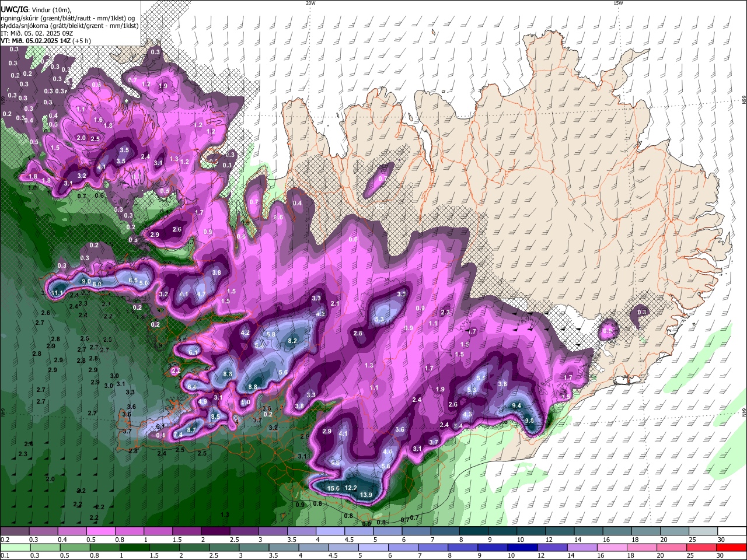Image resolution: width=747 pixels, height=560 pixels.
Task: Click the 4.7 precipitation value
Action: click(x=201, y=294)
